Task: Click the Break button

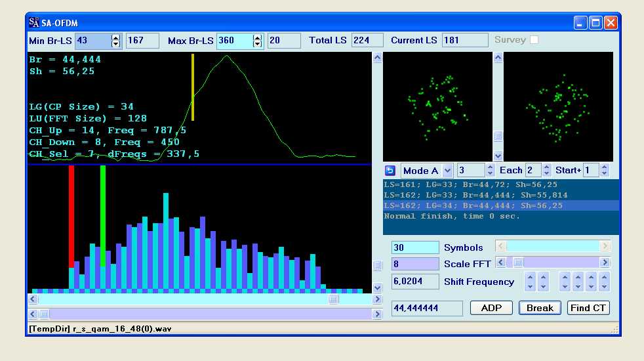Action: 540,308
